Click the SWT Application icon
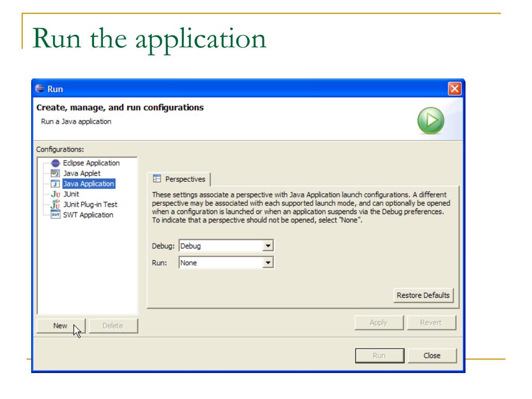 (x=55, y=215)
